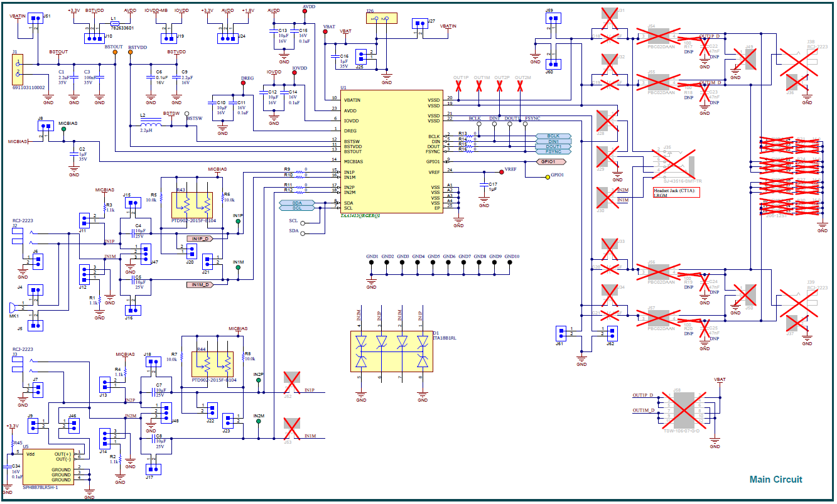837x504 pixels.
Task: Click the Main Circuit title text
Action: [775, 480]
